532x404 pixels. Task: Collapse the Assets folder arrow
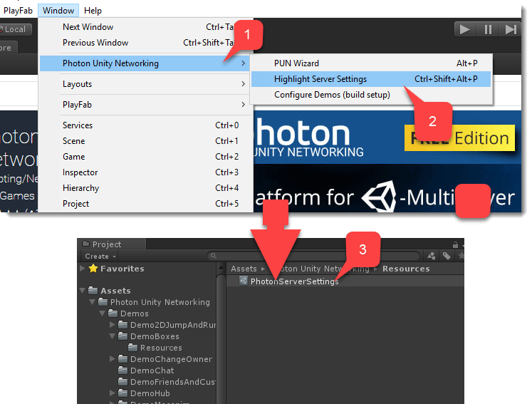click(83, 291)
